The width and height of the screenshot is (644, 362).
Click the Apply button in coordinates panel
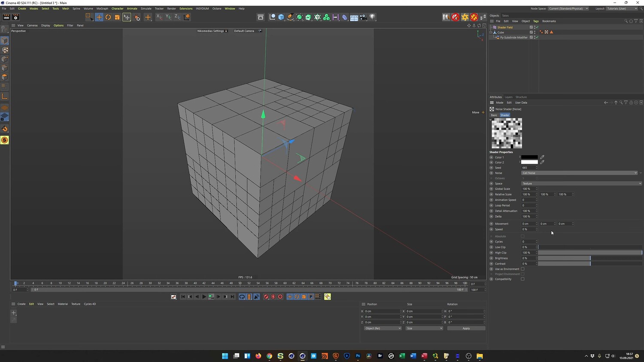pos(466,329)
